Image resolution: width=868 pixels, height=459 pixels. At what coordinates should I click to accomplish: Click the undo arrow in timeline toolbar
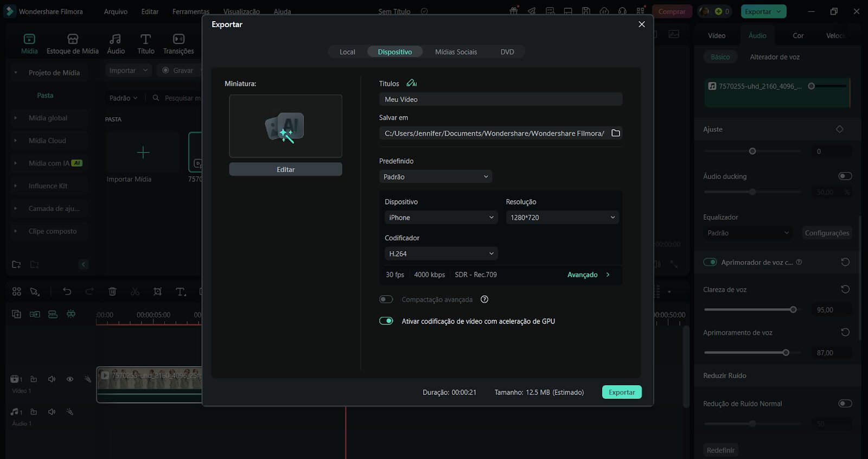tap(67, 292)
